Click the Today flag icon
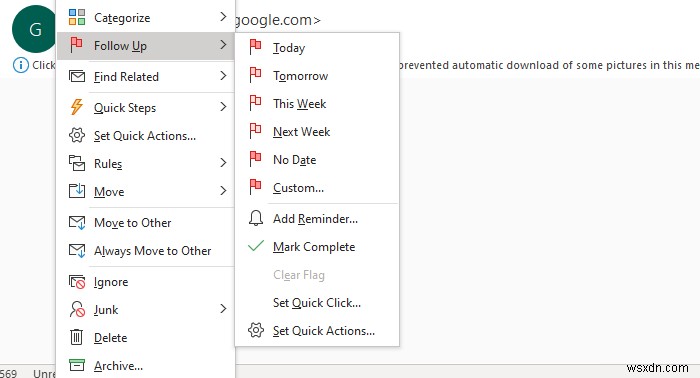This screenshot has height=378, width=700. 255,47
